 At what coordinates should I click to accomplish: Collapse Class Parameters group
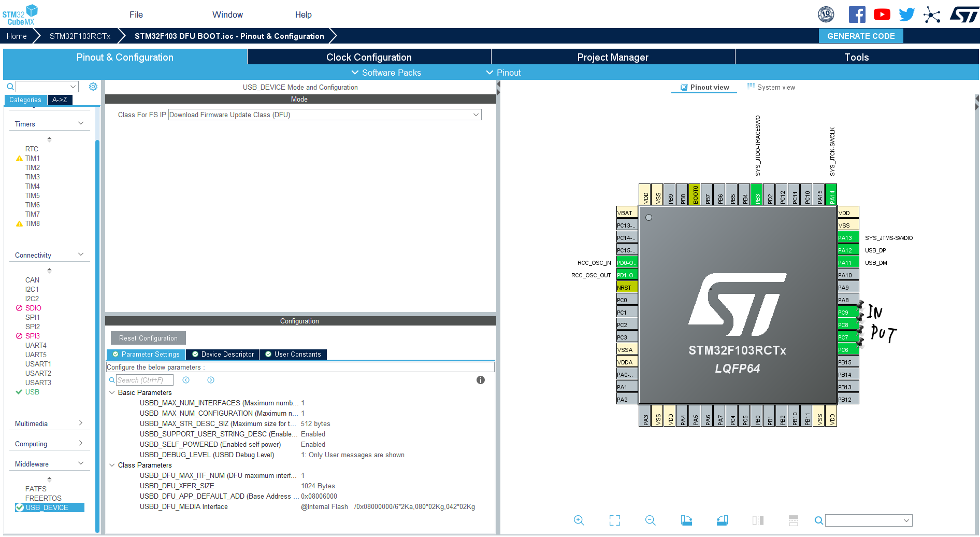(112, 465)
